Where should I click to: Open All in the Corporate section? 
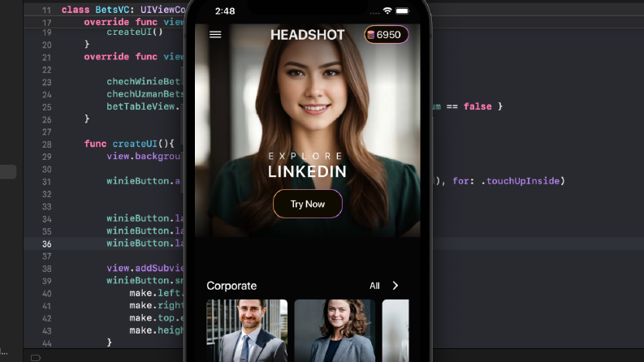tap(374, 286)
